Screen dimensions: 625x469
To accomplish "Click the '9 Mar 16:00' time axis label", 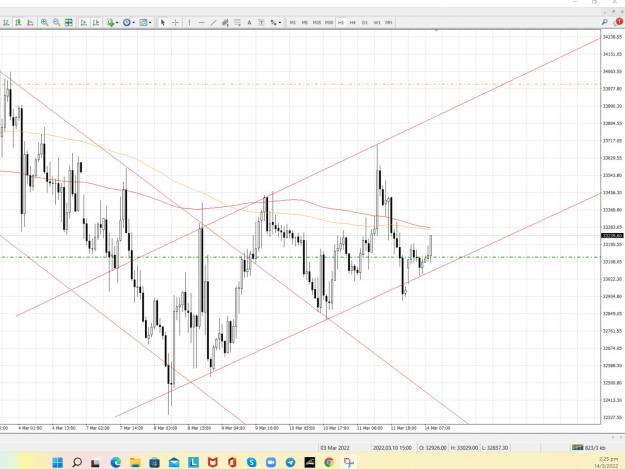I will pyautogui.click(x=267, y=428).
